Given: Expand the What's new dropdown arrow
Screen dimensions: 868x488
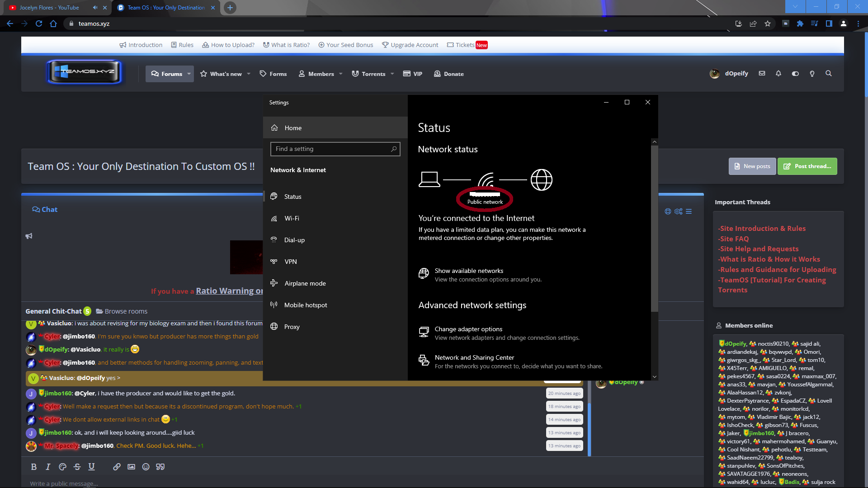Looking at the screenshot, I should (x=249, y=74).
